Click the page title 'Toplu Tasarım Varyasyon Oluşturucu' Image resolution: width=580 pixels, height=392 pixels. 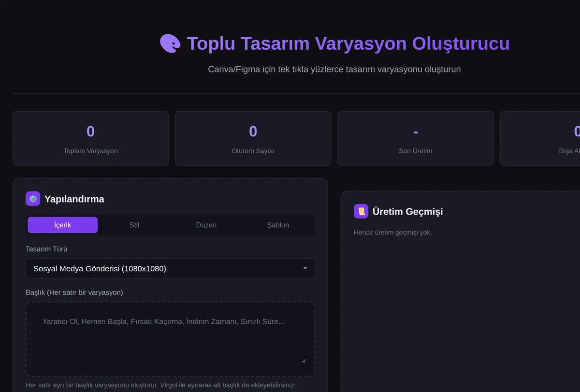point(348,44)
